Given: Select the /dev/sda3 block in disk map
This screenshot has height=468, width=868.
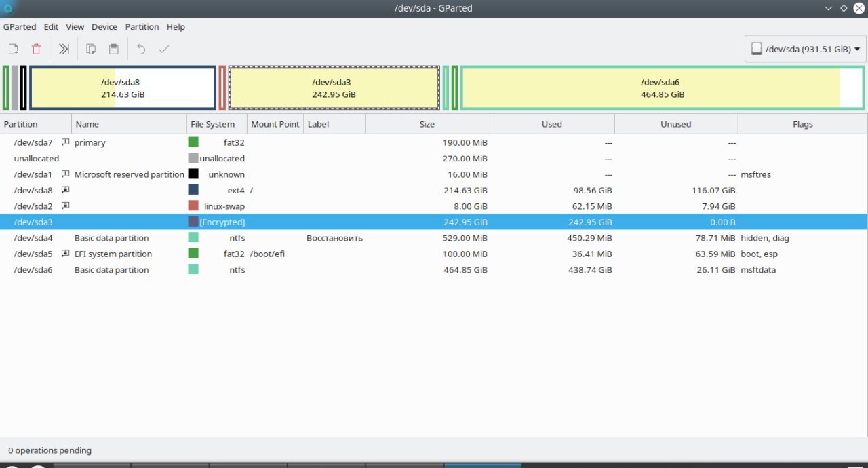Looking at the screenshot, I should pos(334,87).
